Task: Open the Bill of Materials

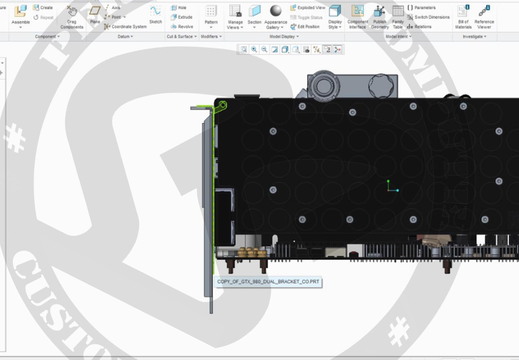Action: [463, 17]
